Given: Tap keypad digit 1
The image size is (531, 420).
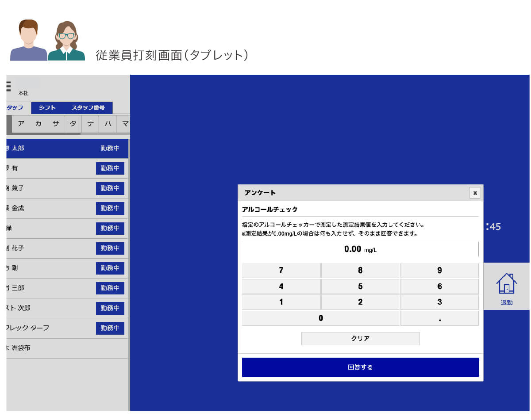Looking at the screenshot, I should point(281,302).
